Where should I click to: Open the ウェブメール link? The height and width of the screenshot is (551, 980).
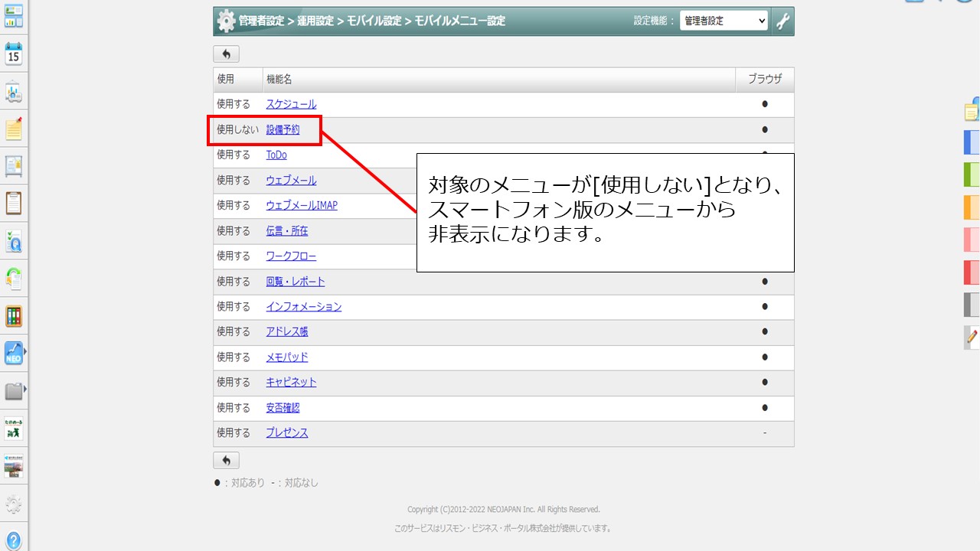click(x=291, y=180)
